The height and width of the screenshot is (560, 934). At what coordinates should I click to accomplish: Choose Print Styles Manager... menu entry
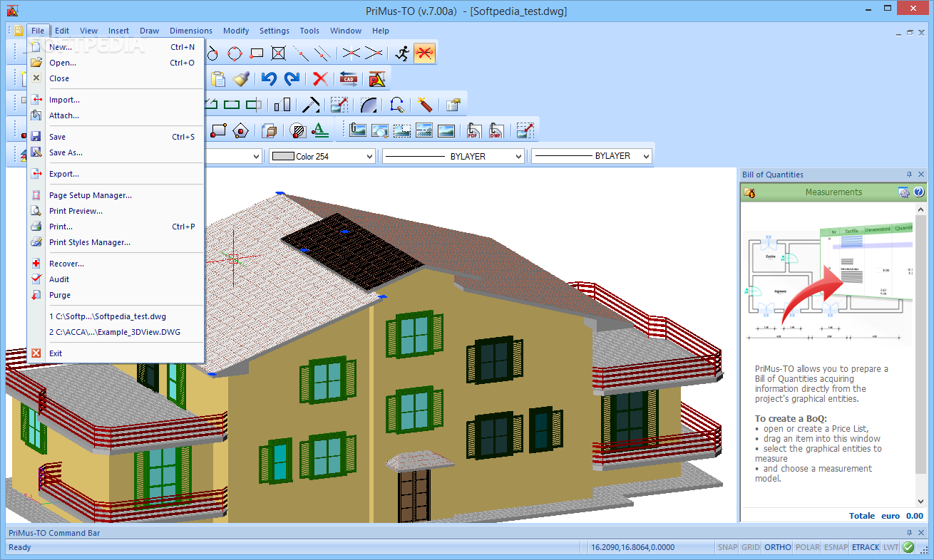point(116,242)
